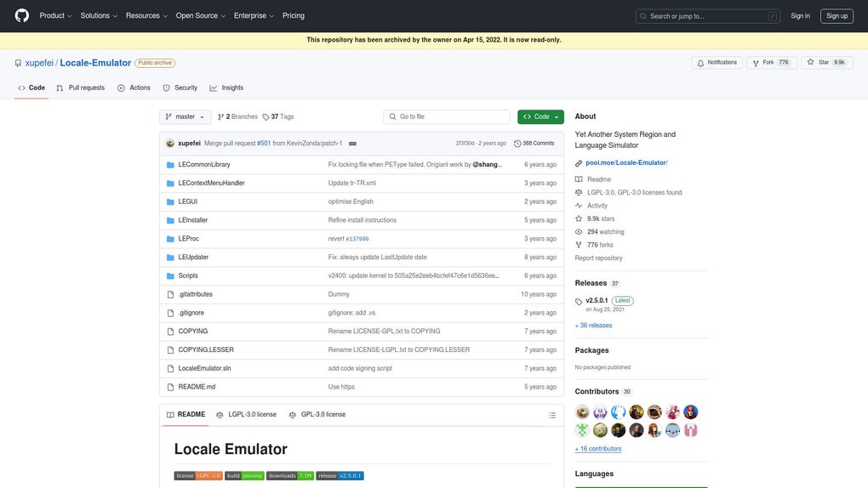Screen dimensions: 868x488
Task: Expand the commit message ellipsis button
Action: [352, 144]
